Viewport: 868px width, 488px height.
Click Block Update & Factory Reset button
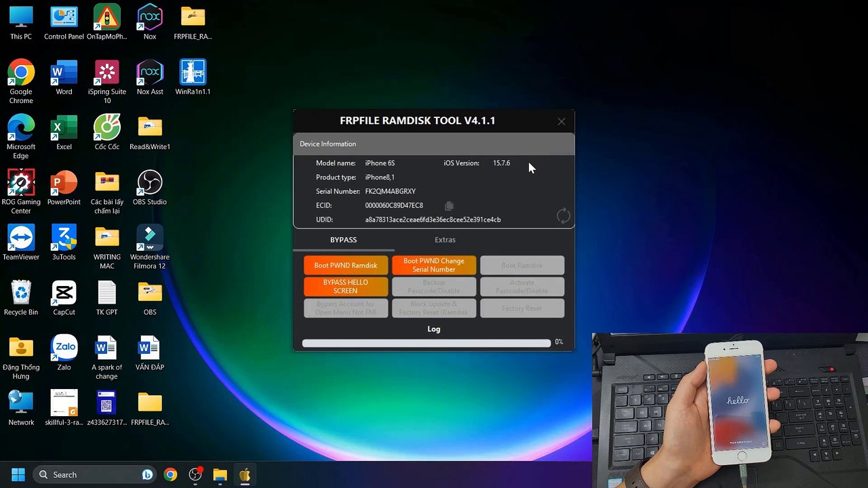pos(434,308)
